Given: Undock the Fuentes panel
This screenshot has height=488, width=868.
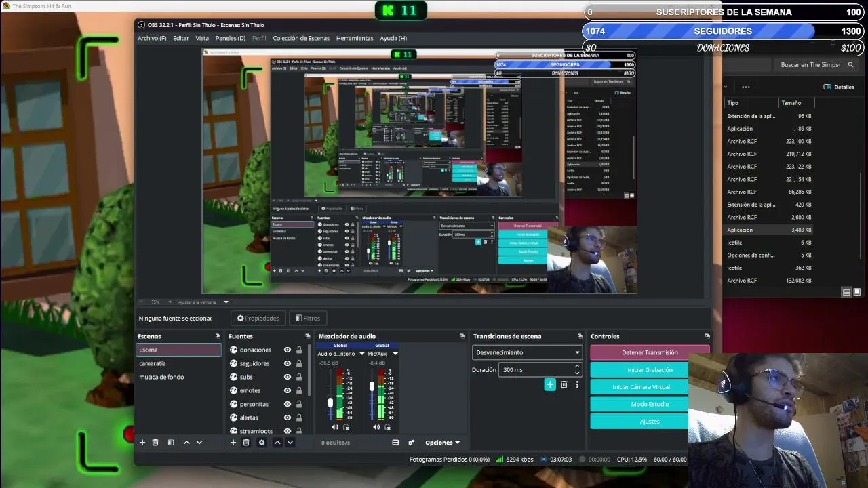Looking at the screenshot, I should tap(307, 336).
